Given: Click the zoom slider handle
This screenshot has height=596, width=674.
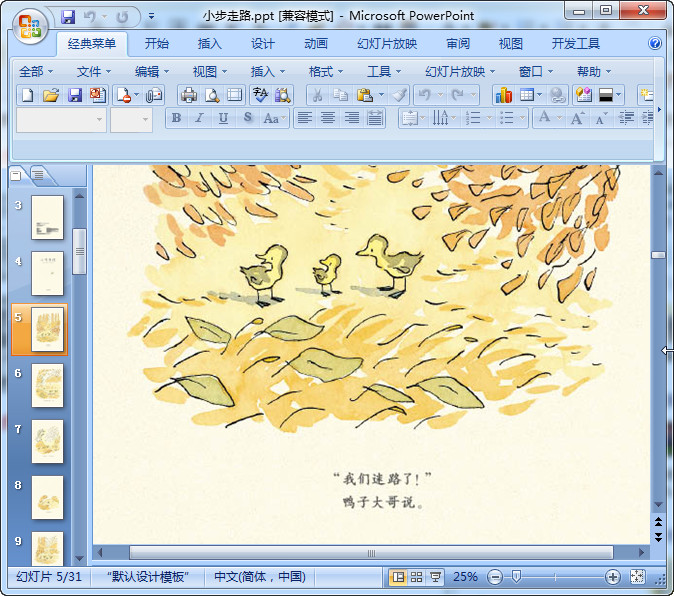Looking at the screenshot, I should pos(516,577).
